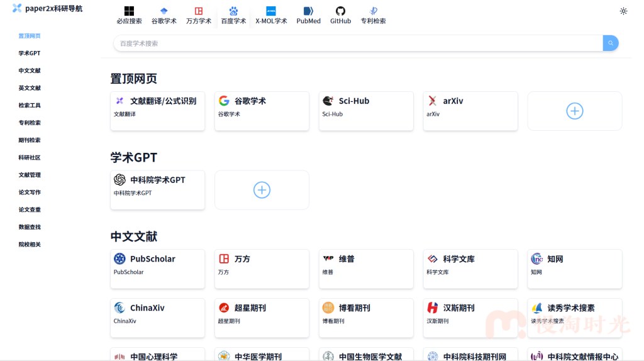
Task: Go to 数据查找 in sidebar
Action: 30,227
